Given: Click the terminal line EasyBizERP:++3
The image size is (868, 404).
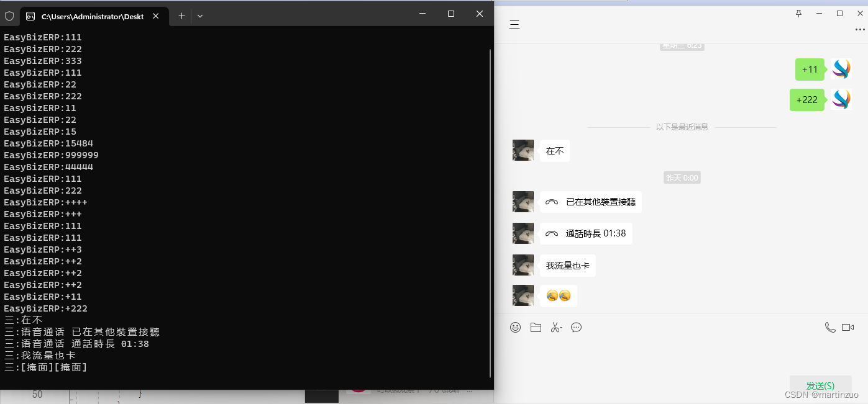Looking at the screenshot, I should click(43, 249).
